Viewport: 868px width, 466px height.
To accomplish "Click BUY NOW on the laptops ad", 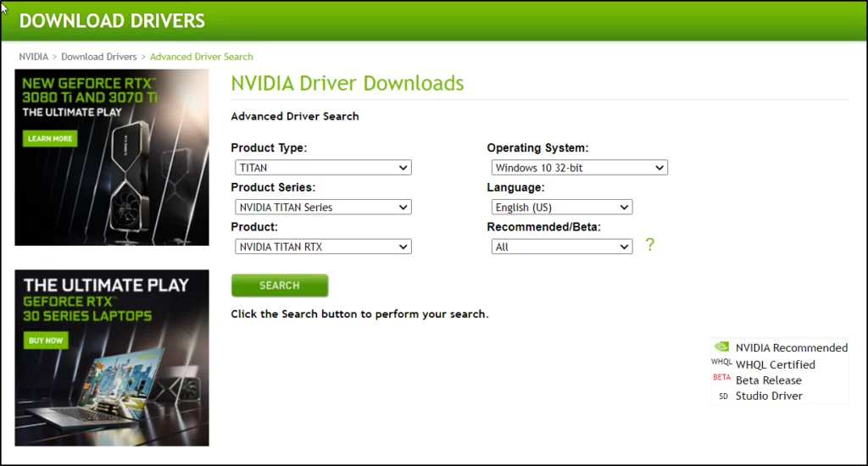I will coord(46,340).
